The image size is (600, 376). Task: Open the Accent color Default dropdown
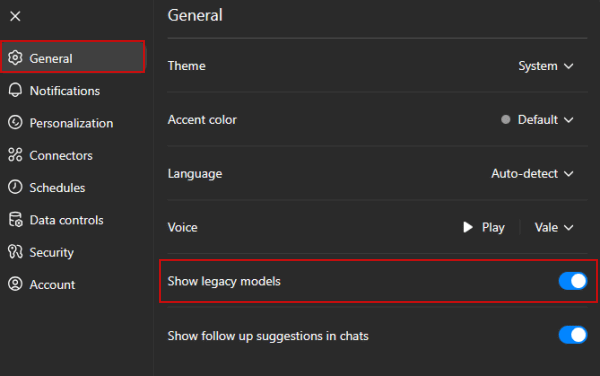[x=537, y=120]
